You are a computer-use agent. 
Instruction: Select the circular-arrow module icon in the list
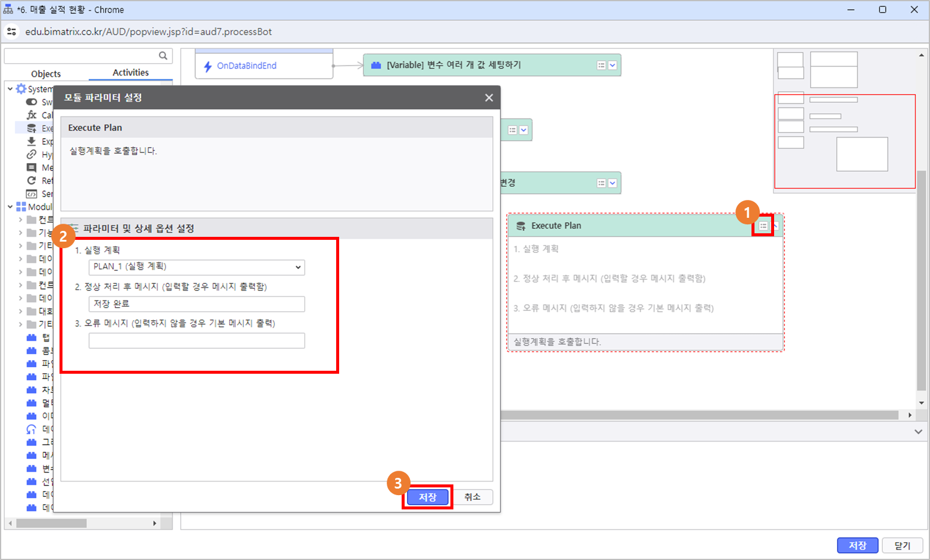coord(32,429)
